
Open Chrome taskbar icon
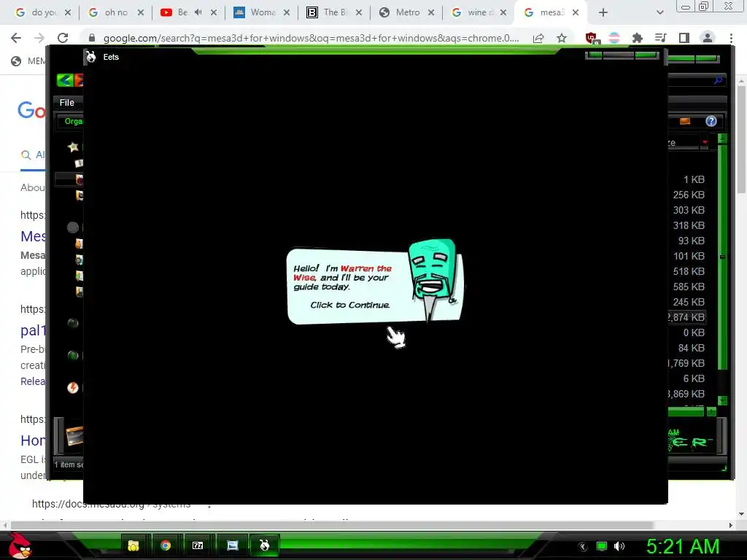pos(166,545)
